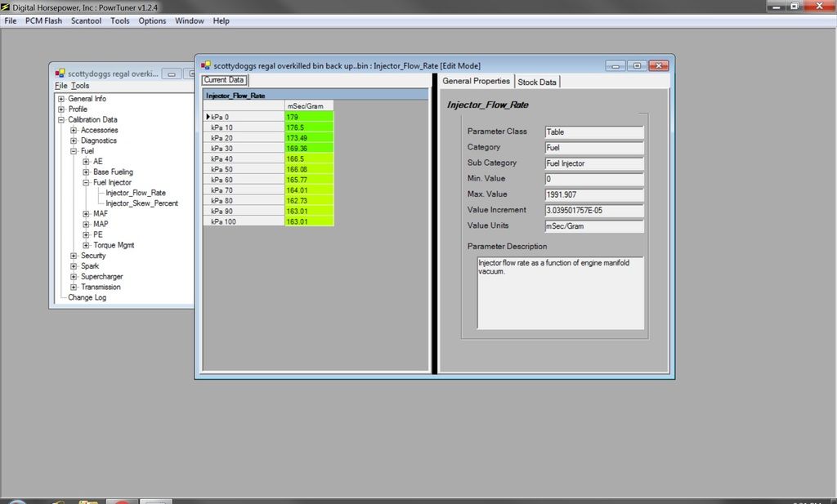Select Injector_Flow_Rate in the tree

pyautogui.click(x=136, y=193)
